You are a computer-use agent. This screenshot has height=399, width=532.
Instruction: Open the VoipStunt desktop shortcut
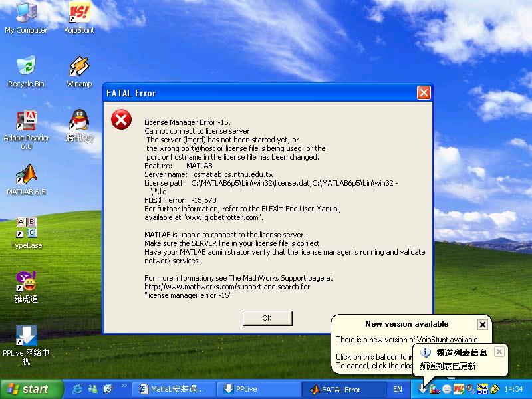click(x=79, y=18)
